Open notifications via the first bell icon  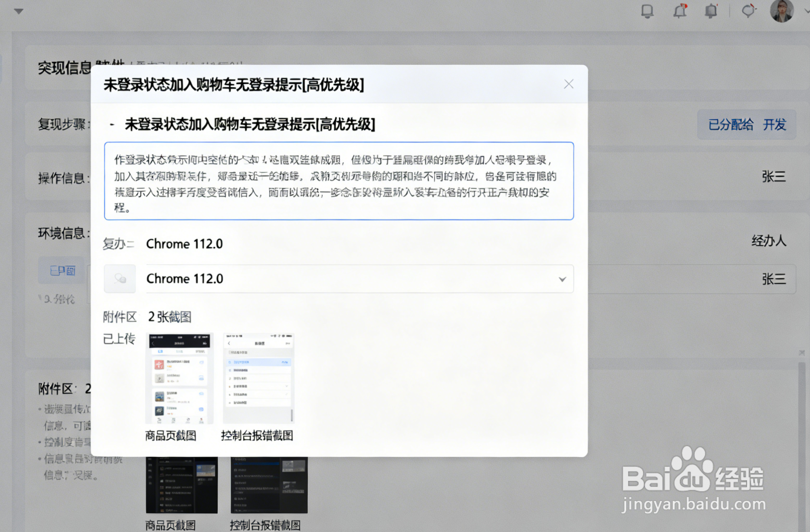point(648,11)
